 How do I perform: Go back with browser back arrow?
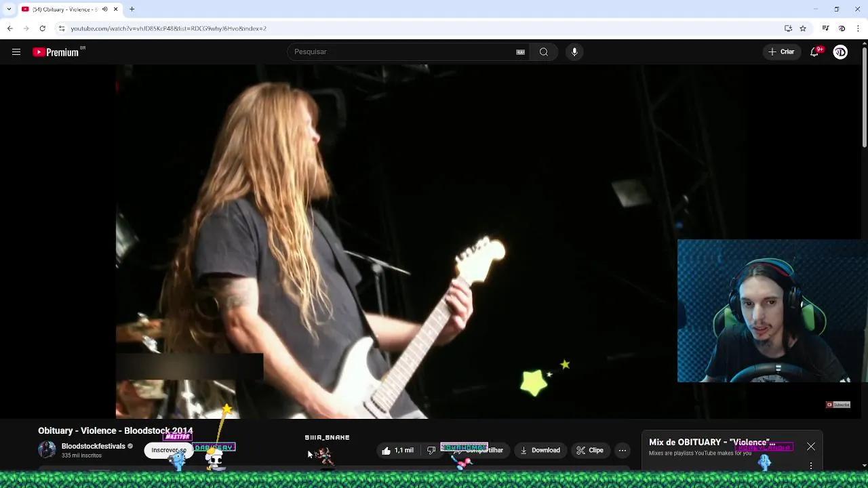(x=9, y=28)
